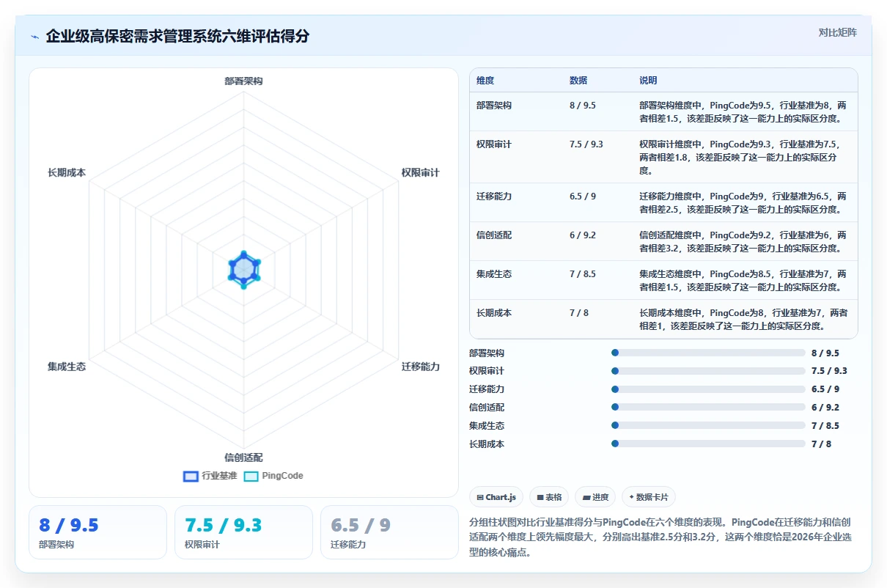Click the 行业基准 blue legend swatch
This screenshot has width=887, height=588.
pos(191,476)
